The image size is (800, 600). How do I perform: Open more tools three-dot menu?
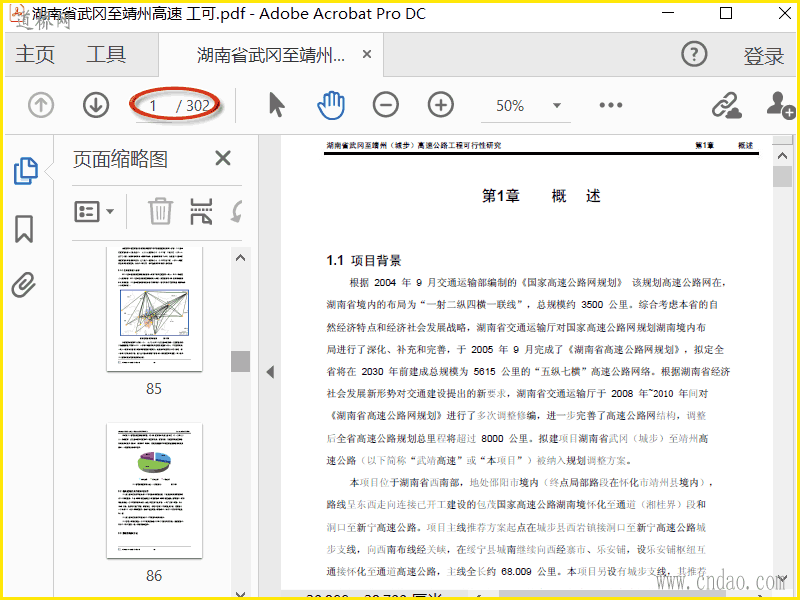(x=611, y=105)
